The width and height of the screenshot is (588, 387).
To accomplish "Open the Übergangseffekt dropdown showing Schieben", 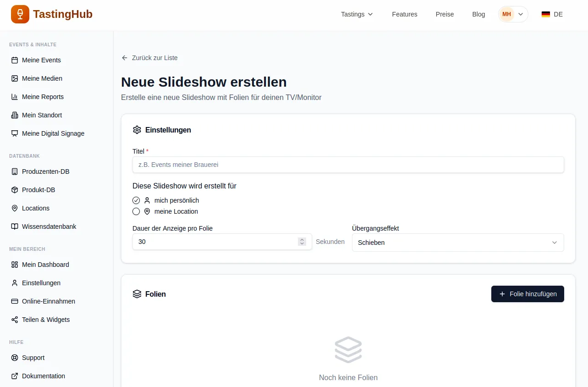I will click(457, 243).
